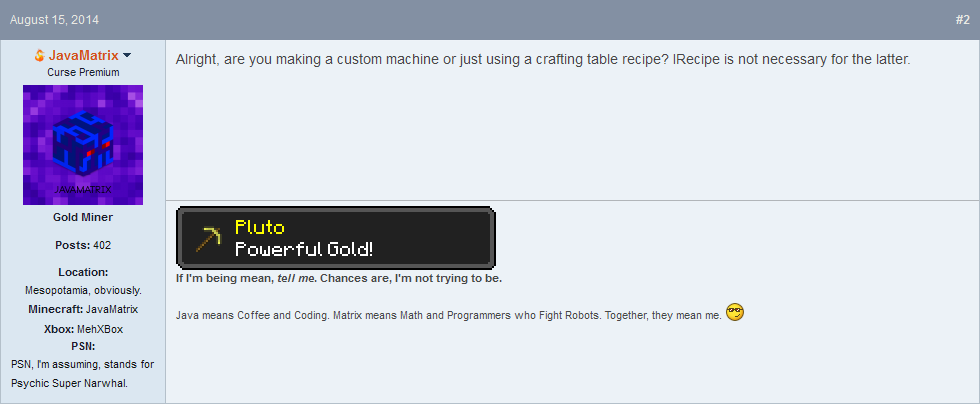Click the Mesopotamia, obviously location text

83,290
